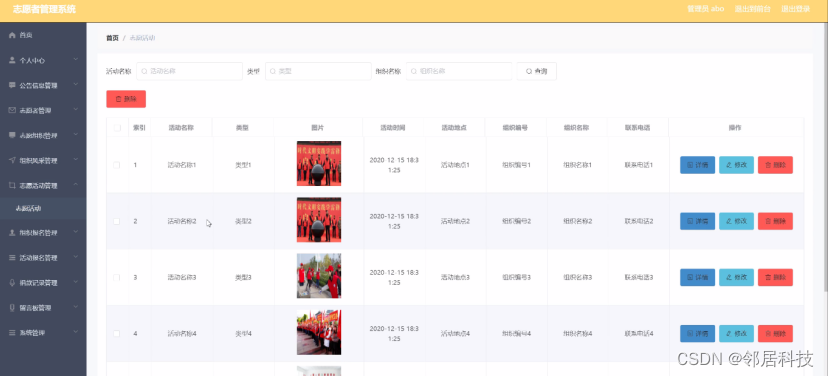Click the paper-plane icon beside 组织风采管理

pyautogui.click(x=12, y=160)
